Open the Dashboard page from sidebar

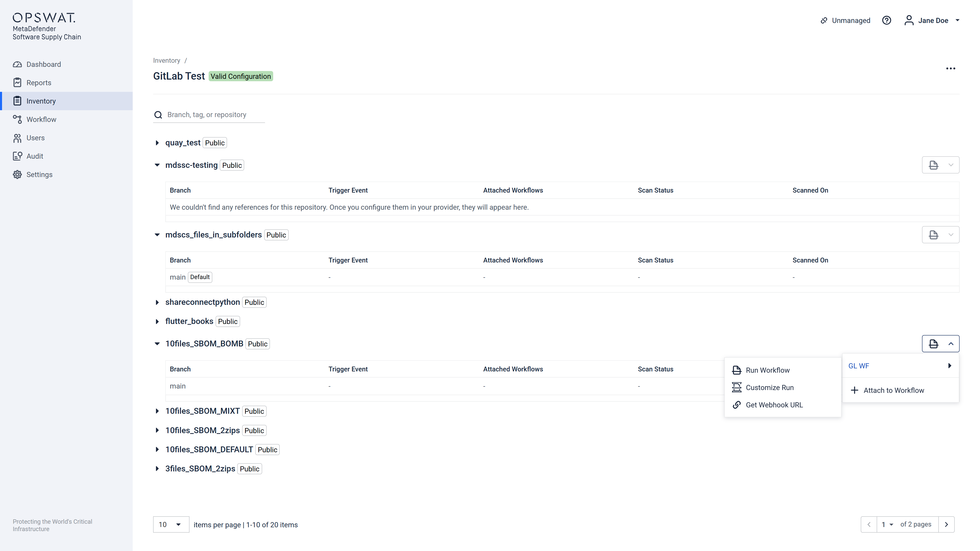[43, 64]
